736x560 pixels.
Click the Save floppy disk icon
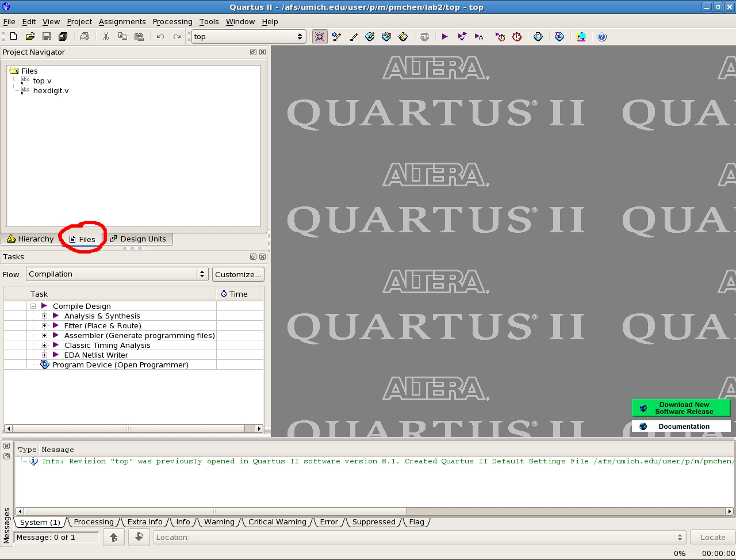[x=47, y=37]
